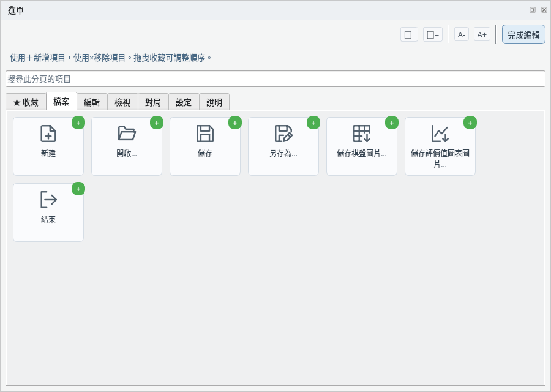
Task: Open the 編輯 tab
Action: [x=92, y=102]
